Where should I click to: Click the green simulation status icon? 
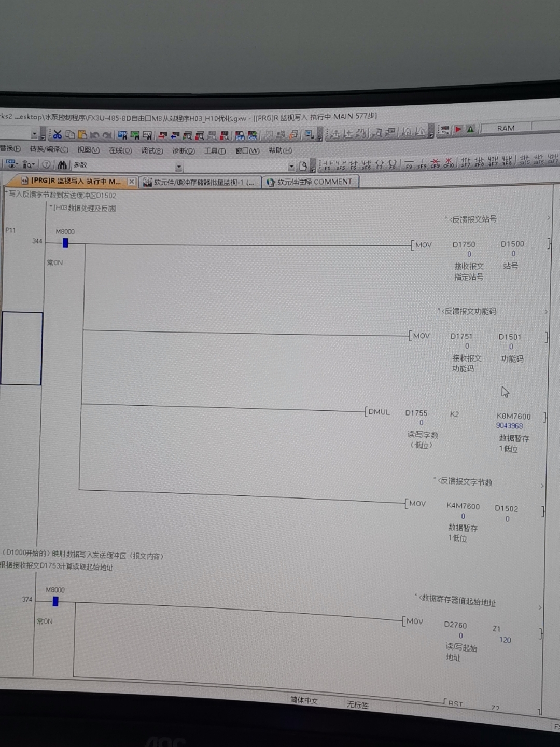pos(470,130)
